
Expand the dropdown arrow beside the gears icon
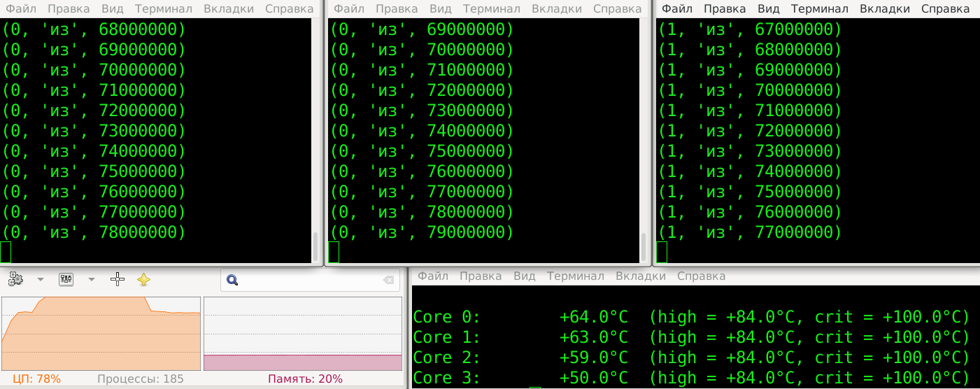pos(40,280)
